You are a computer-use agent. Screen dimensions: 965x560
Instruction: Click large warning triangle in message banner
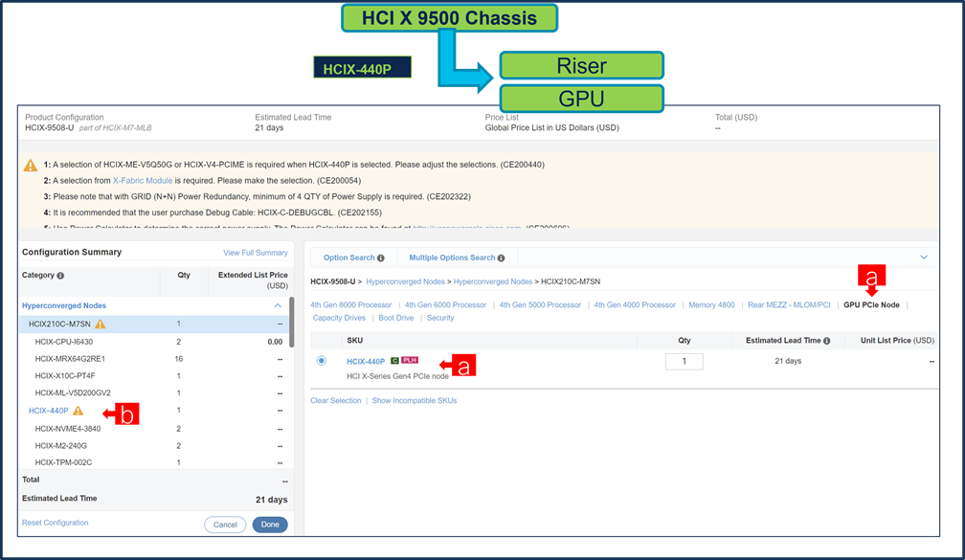pos(31,165)
